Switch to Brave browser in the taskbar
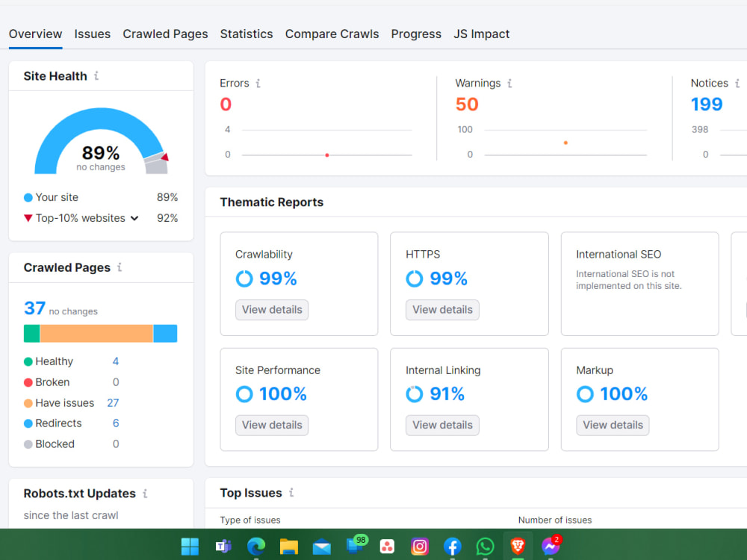This screenshot has height=560, width=747. [518, 546]
